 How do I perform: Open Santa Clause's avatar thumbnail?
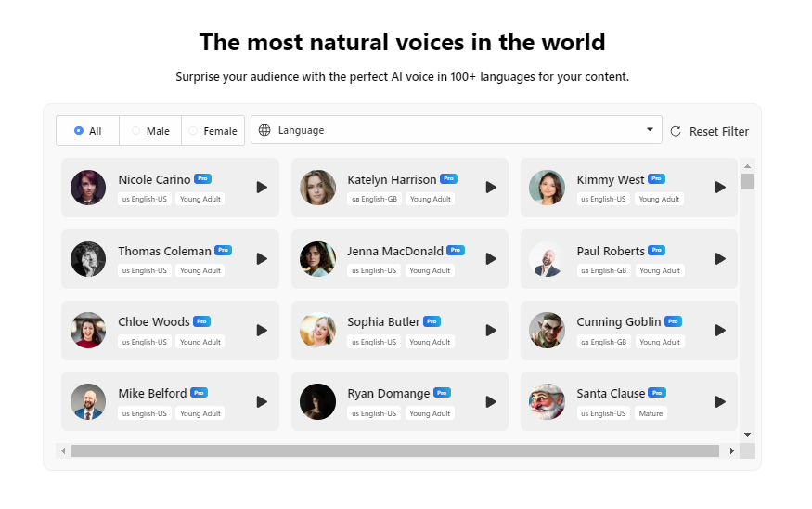coord(547,401)
